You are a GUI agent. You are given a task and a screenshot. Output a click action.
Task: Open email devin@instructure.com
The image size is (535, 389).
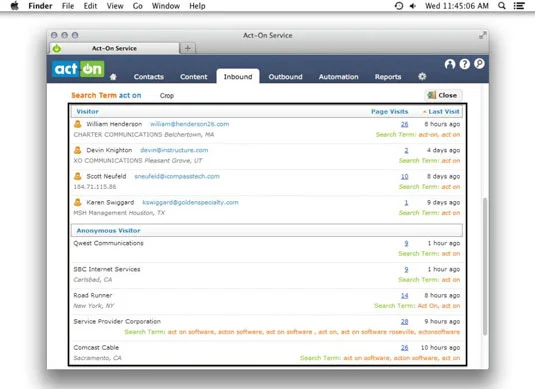174,150
